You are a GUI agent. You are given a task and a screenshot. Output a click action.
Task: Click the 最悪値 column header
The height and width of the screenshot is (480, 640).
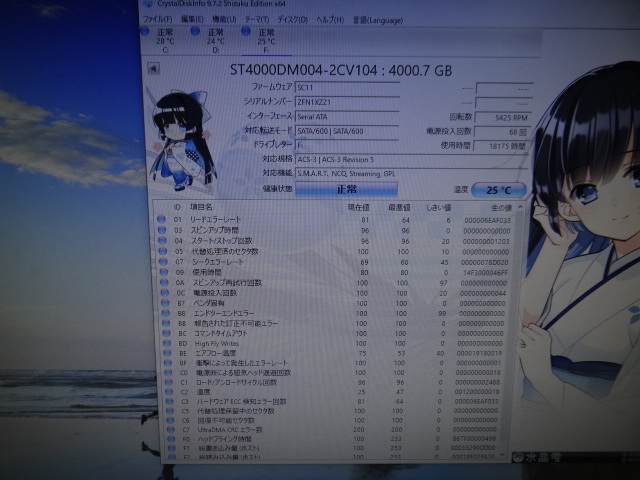399,208
